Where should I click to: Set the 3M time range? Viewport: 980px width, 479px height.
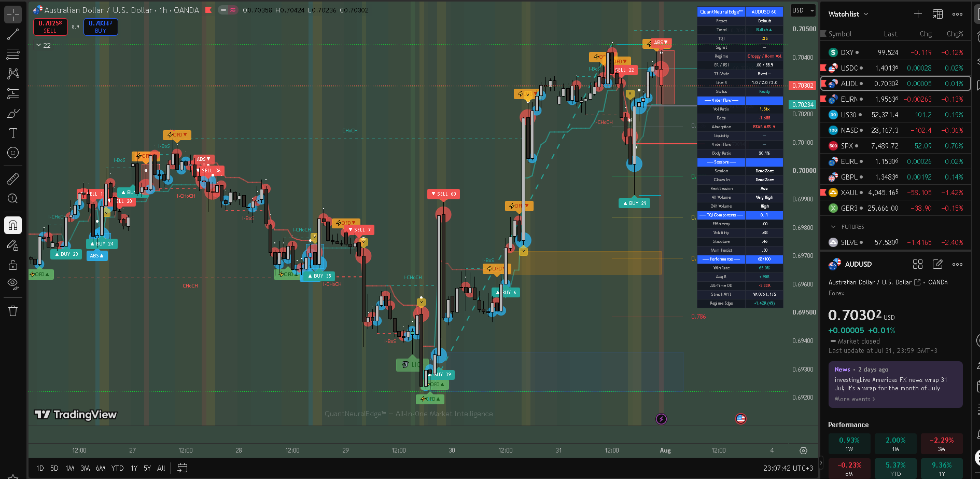point(85,468)
